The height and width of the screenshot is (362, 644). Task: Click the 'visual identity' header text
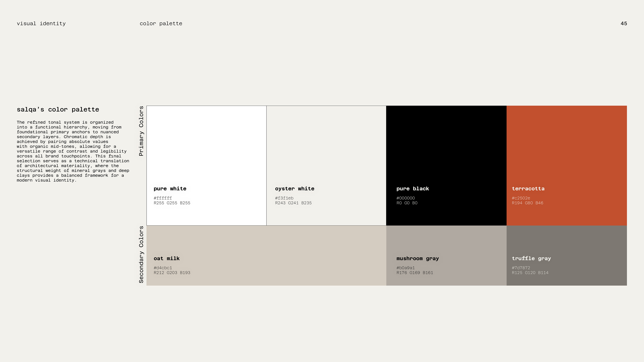click(41, 23)
